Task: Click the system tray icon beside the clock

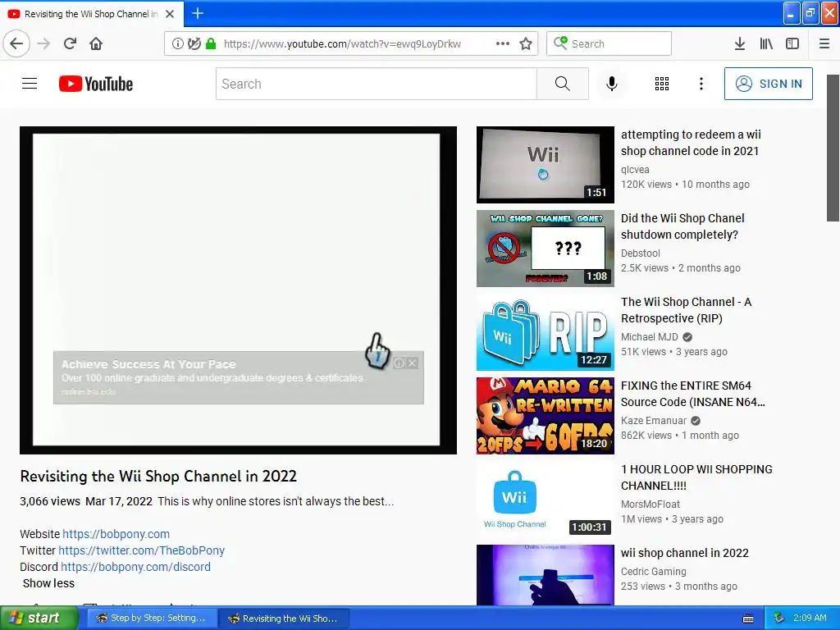Action: 779,619
